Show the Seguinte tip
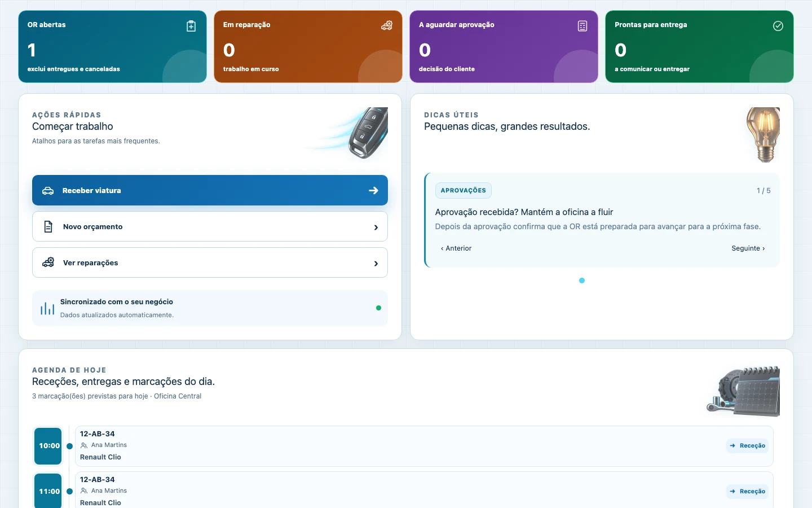 pyautogui.click(x=748, y=248)
